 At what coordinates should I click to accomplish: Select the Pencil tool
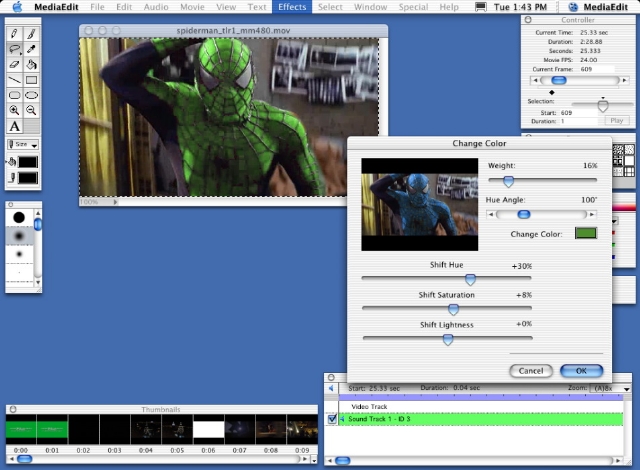tap(14, 33)
